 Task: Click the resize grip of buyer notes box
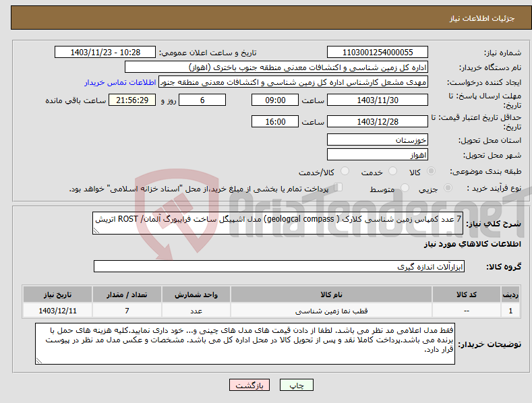coord(39,361)
